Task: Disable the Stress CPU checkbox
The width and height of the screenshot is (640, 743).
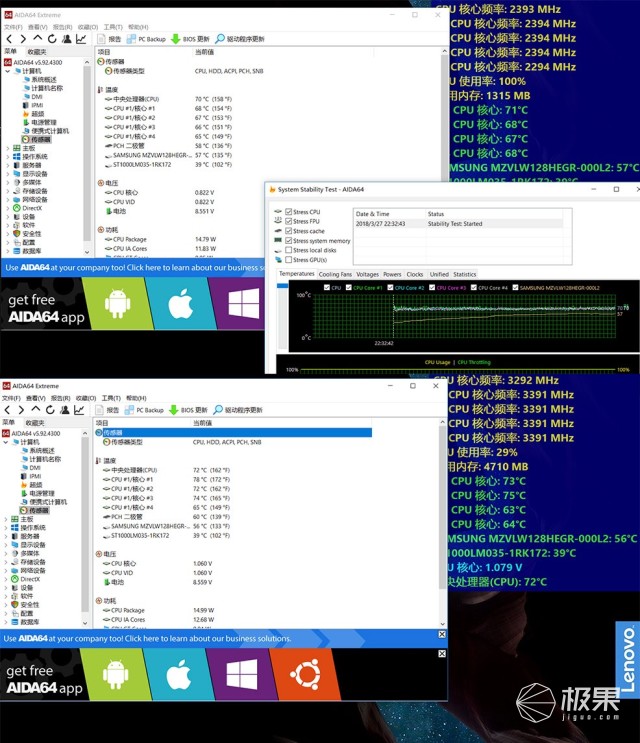Action: point(288,212)
